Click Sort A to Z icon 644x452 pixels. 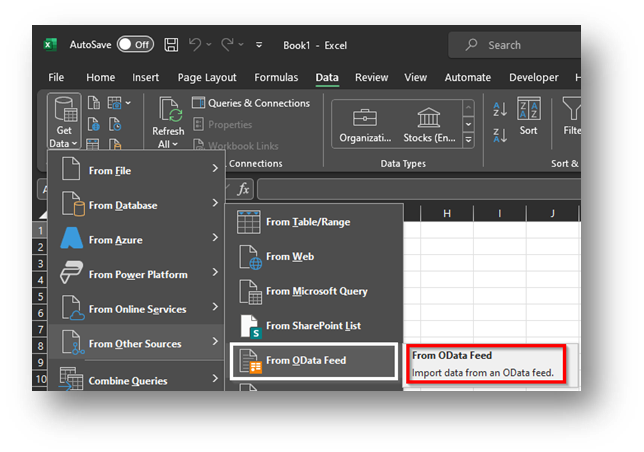pos(500,109)
